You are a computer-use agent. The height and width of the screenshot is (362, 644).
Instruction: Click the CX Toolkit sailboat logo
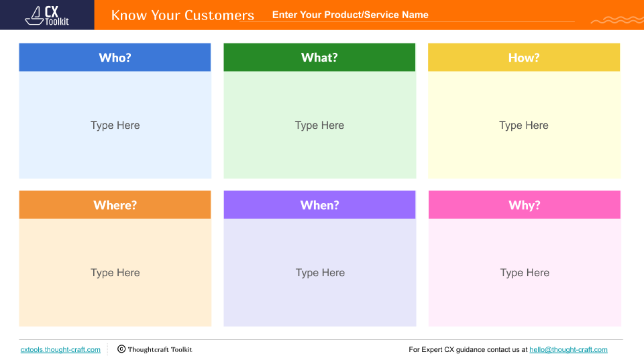[x=35, y=16]
